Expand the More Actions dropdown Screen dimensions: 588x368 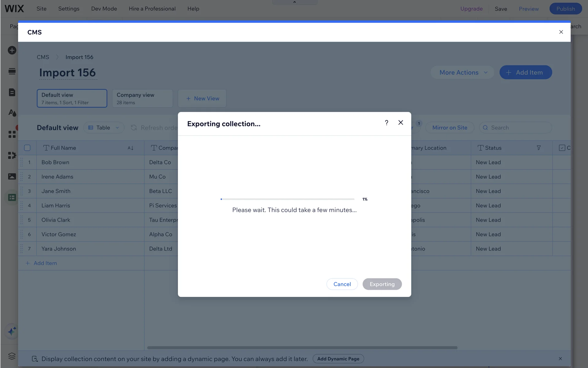(x=462, y=72)
